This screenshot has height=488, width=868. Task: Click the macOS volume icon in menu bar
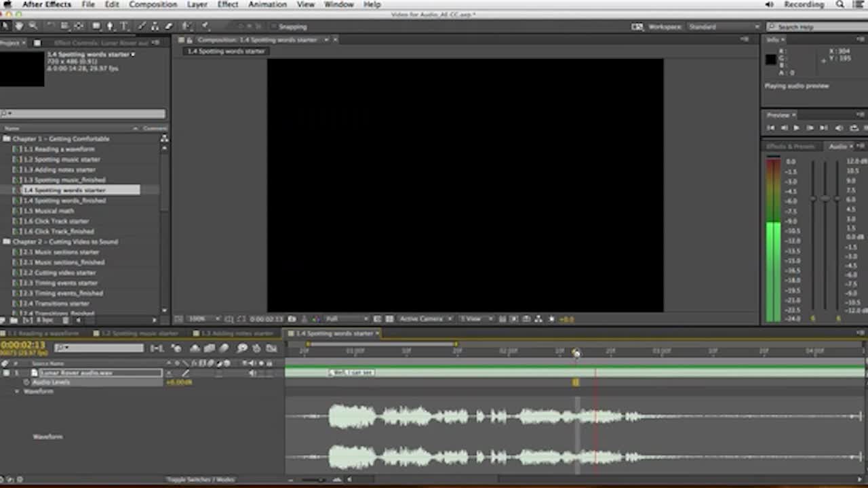(769, 5)
